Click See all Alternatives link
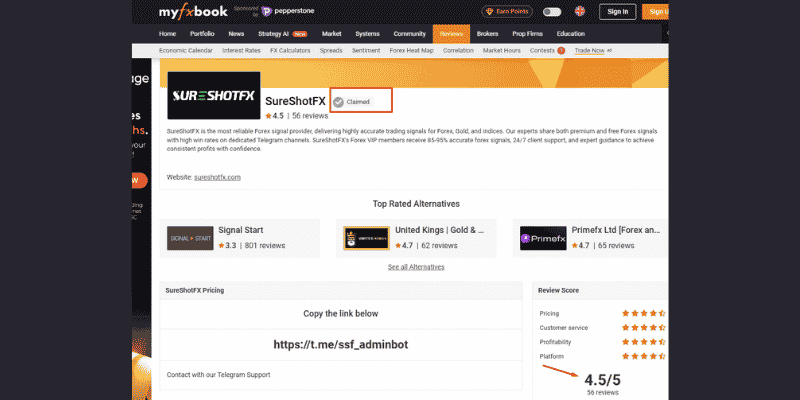 416,267
